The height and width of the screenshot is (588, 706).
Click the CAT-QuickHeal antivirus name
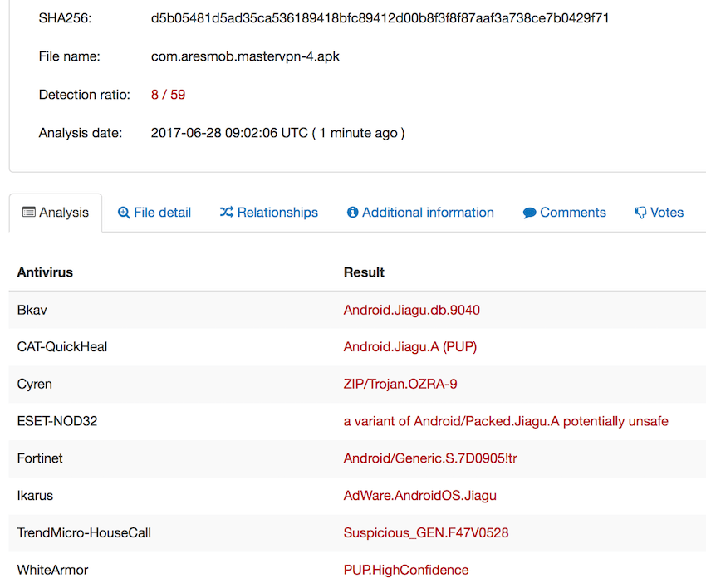[x=62, y=346]
